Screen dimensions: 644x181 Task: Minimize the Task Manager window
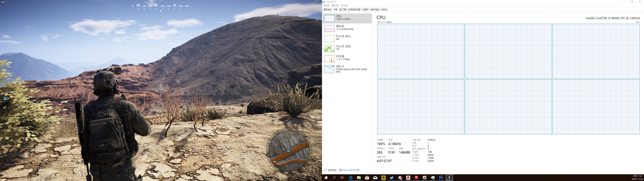pos(625,2)
